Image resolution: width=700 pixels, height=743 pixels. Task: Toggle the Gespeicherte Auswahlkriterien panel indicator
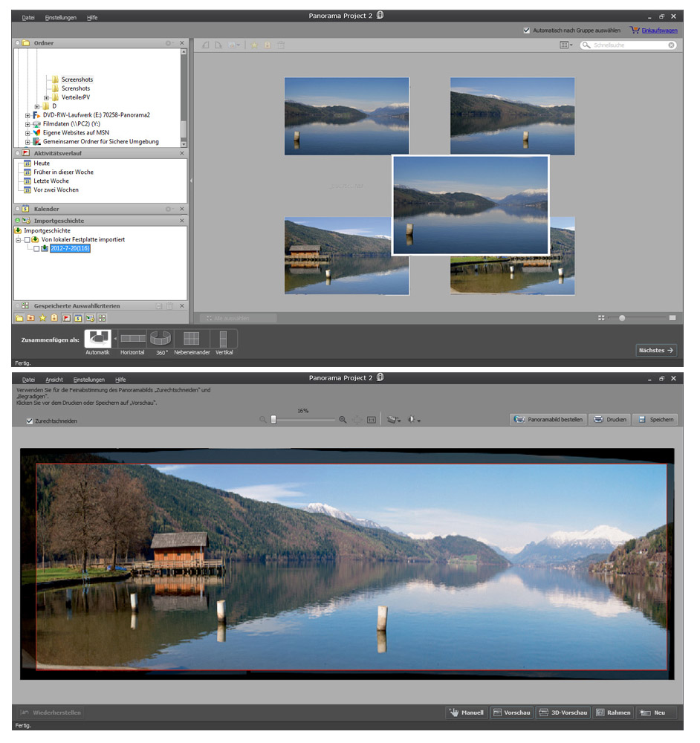point(18,305)
